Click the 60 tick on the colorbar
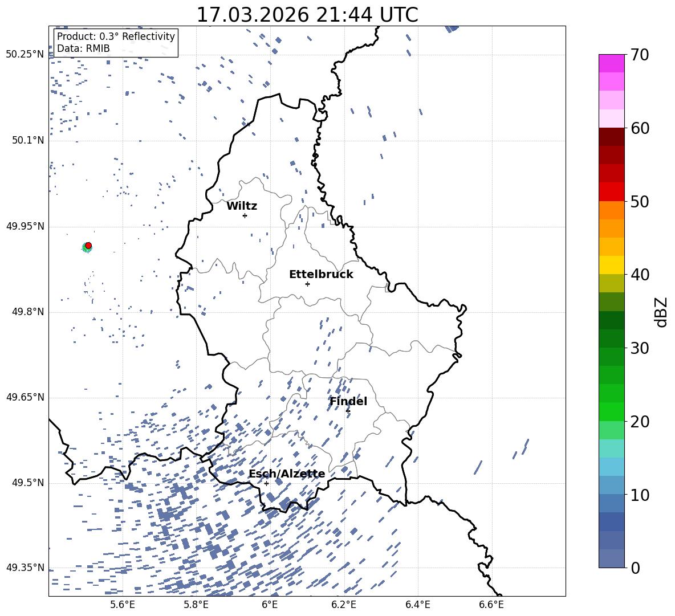Screen dimensions: 675x616 tap(639, 128)
